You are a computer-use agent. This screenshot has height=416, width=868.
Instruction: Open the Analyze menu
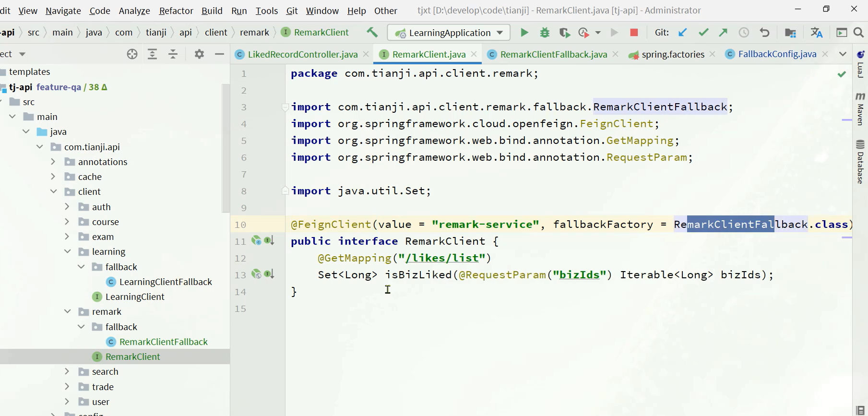(134, 11)
